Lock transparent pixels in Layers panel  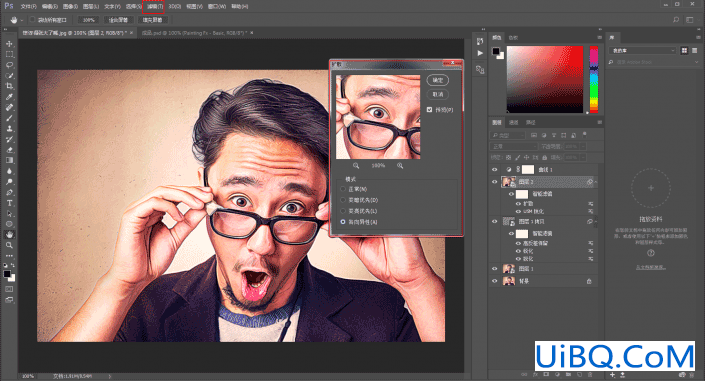[x=509, y=157]
